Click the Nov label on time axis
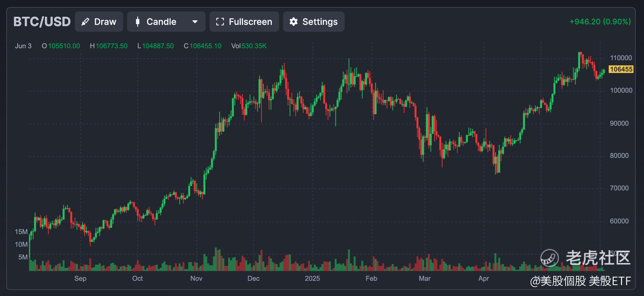Image resolution: width=644 pixels, height=296 pixels. [196, 278]
